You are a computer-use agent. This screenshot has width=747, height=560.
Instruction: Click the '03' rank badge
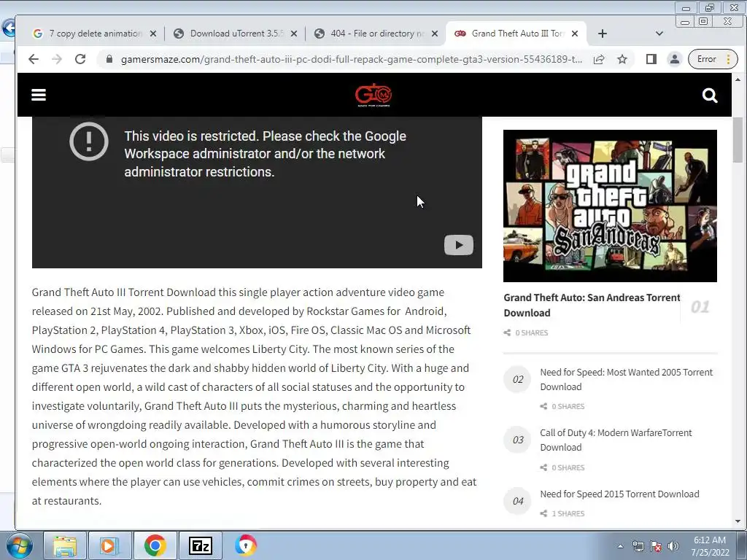517,440
